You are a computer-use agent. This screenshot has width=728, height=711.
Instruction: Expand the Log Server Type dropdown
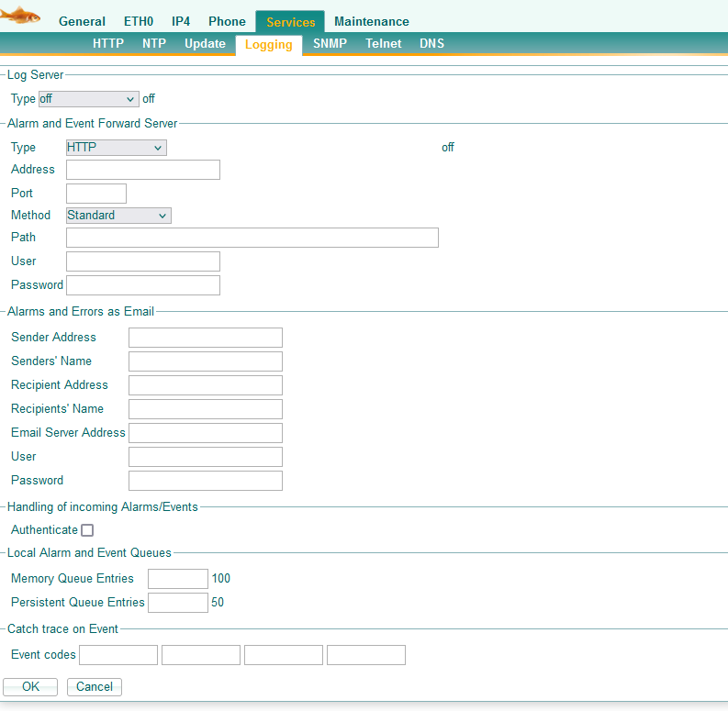[89, 99]
